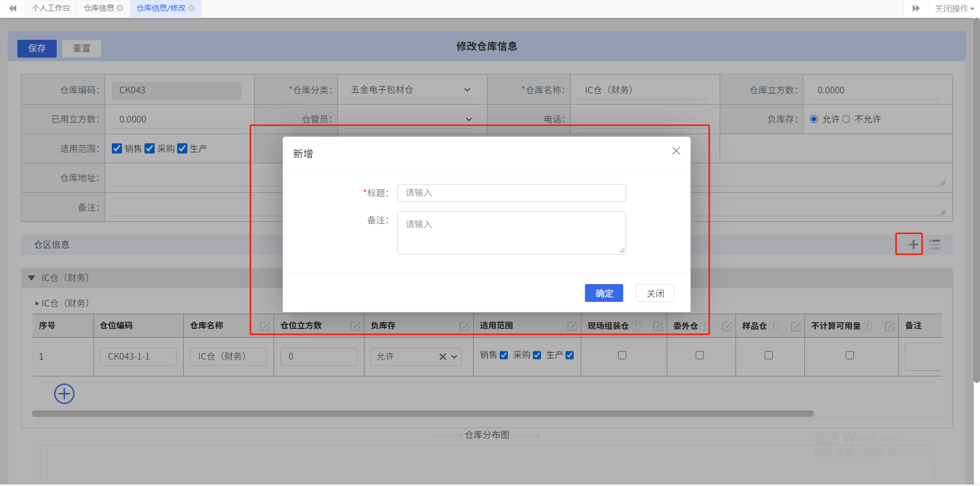The image size is (980, 486).
Task: Click the 保存 button
Action: (37, 48)
